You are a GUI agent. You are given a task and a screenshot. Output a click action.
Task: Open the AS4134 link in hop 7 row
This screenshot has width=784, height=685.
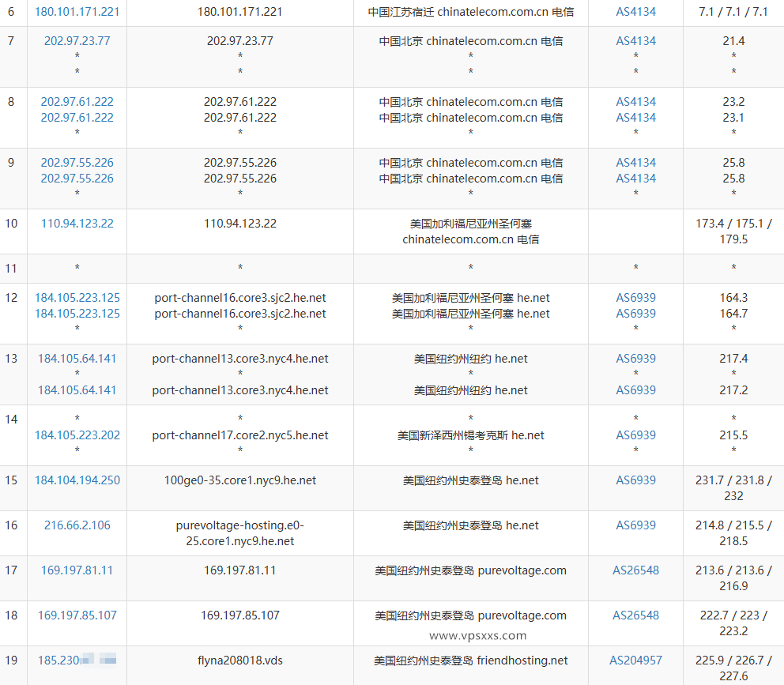point(635,41)
